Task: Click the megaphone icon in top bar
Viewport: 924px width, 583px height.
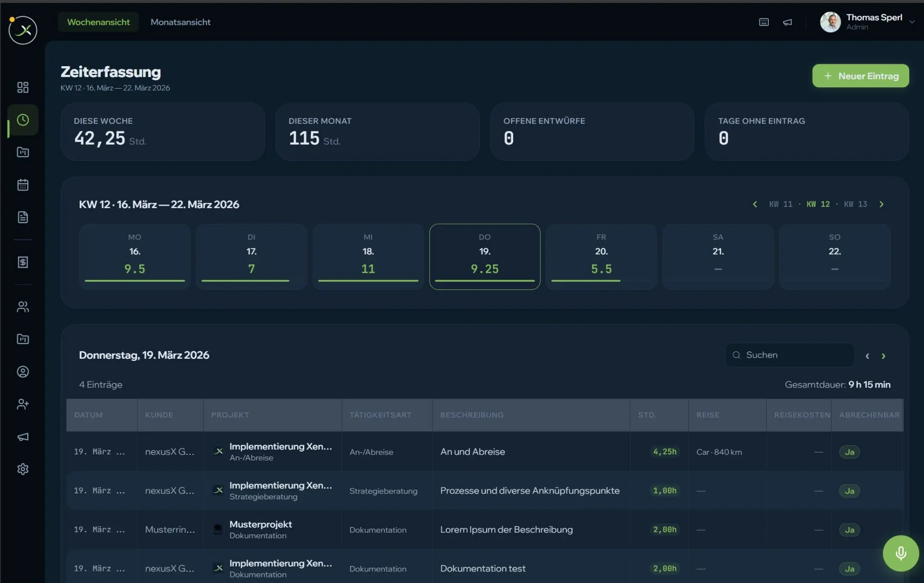Action: [x=788, y=22]
